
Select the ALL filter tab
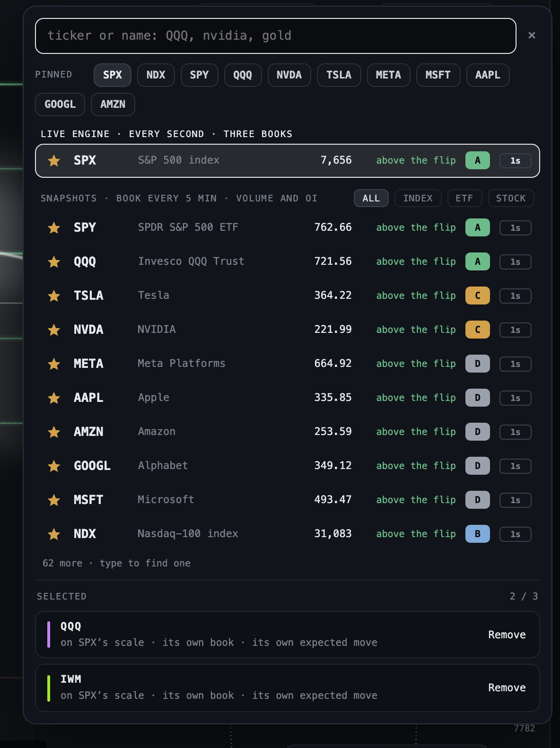click(371, 198)
